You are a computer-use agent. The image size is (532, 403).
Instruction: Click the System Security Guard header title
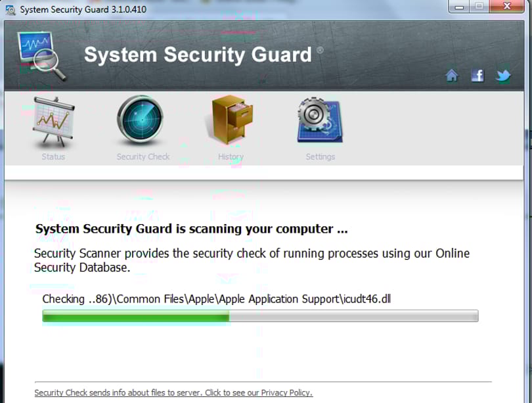[198, 55]
